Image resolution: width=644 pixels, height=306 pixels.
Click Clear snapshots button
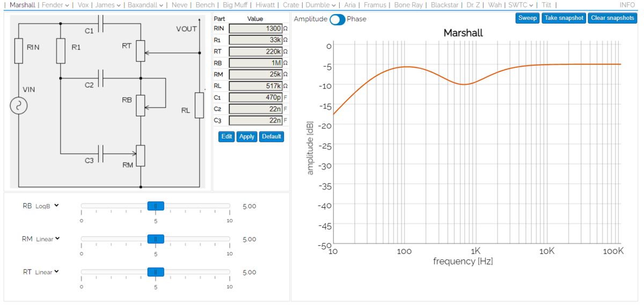pyautogui.click(x=612, y=18)
